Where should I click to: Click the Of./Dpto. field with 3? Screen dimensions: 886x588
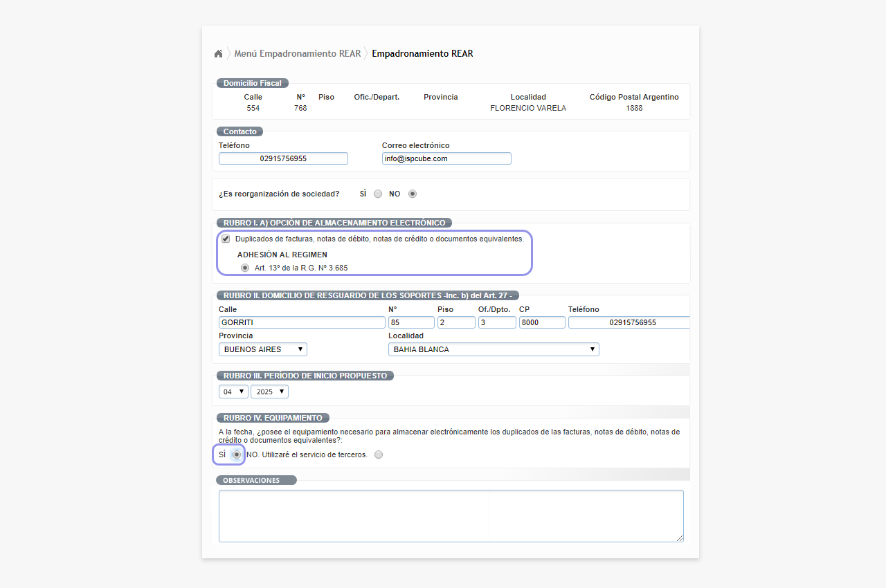pos(497,322)
